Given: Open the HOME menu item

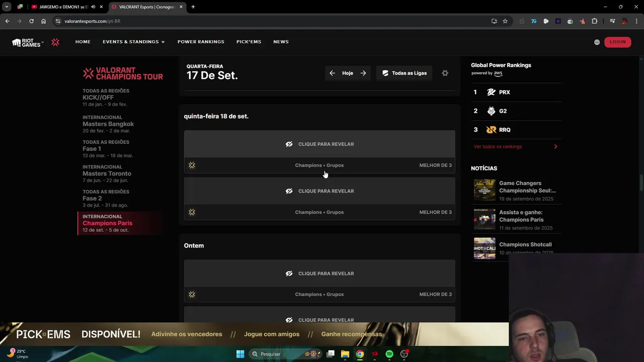Looking at the screenshot, I should 83,42.
